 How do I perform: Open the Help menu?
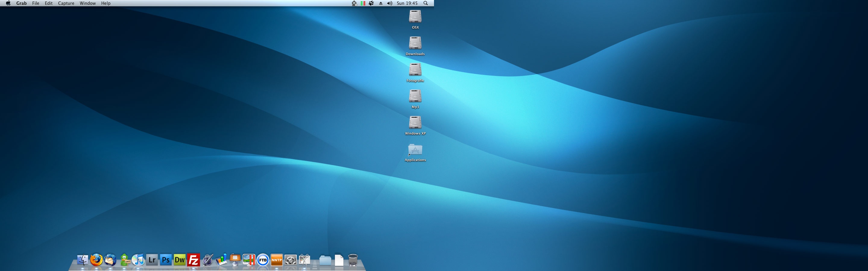(106, 3)
